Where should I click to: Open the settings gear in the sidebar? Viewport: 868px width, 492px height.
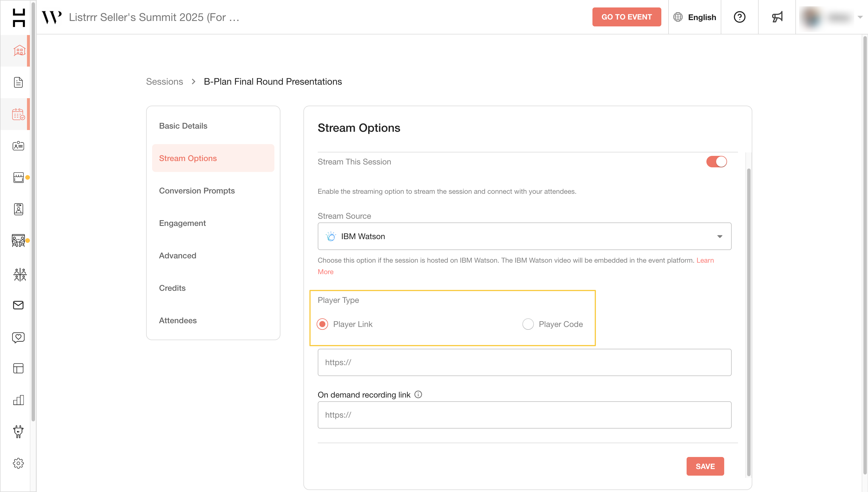[x=18, y=463]
